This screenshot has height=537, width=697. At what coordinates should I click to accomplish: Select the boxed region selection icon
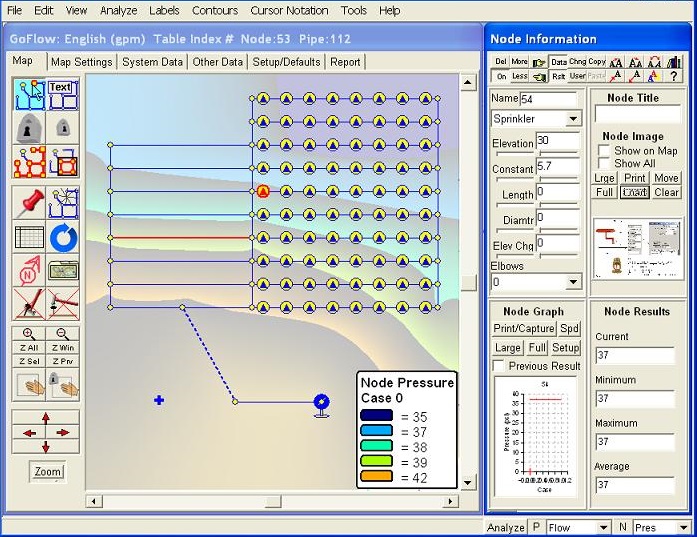pos(63,161)
